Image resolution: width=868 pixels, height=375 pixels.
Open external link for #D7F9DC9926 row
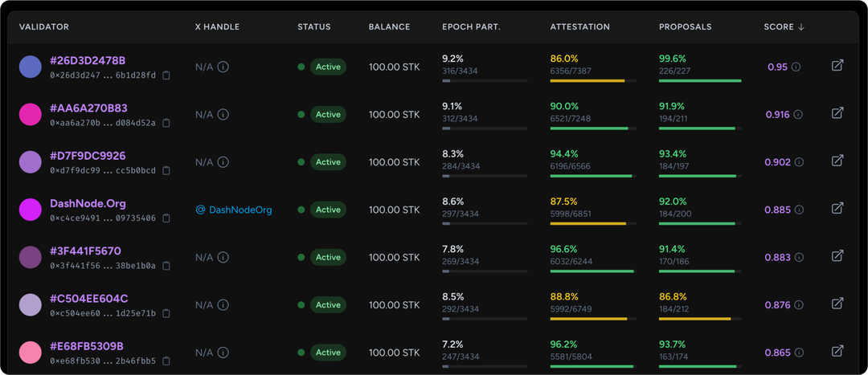tap(837, 161)
